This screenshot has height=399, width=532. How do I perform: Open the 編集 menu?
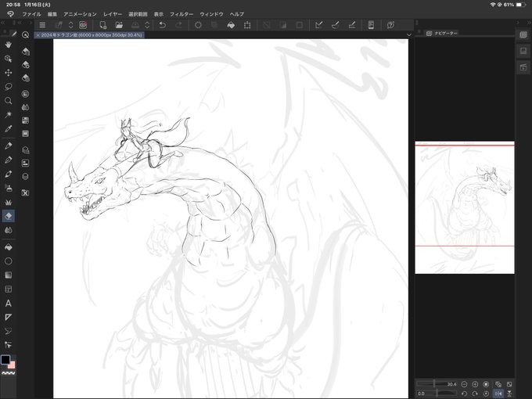click(x=52, y=14)
